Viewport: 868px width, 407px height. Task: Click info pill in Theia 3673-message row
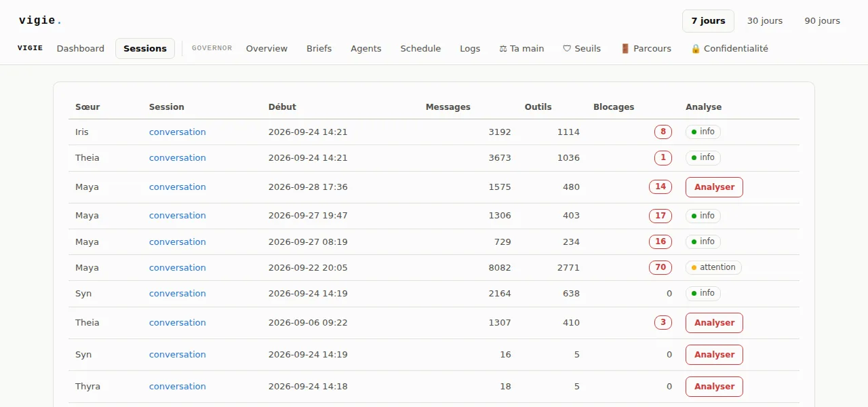tap(703, 158)
